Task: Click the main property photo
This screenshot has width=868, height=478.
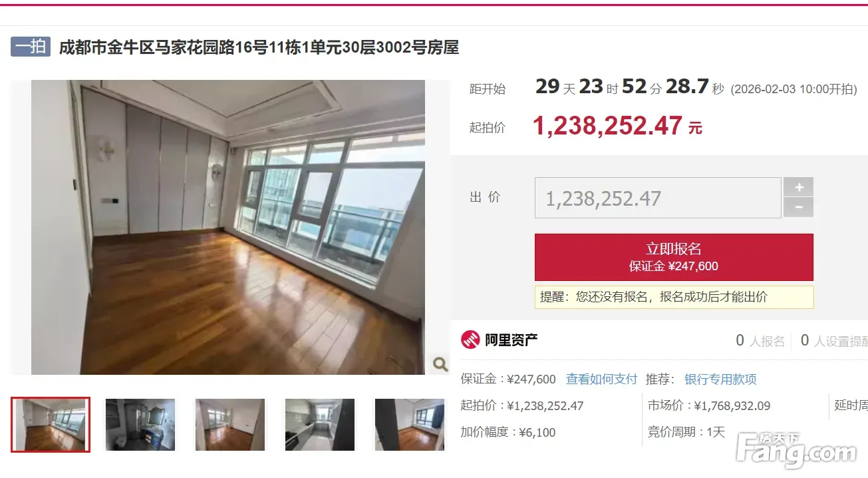Action: pyautogui.click(x=228, y=227)
